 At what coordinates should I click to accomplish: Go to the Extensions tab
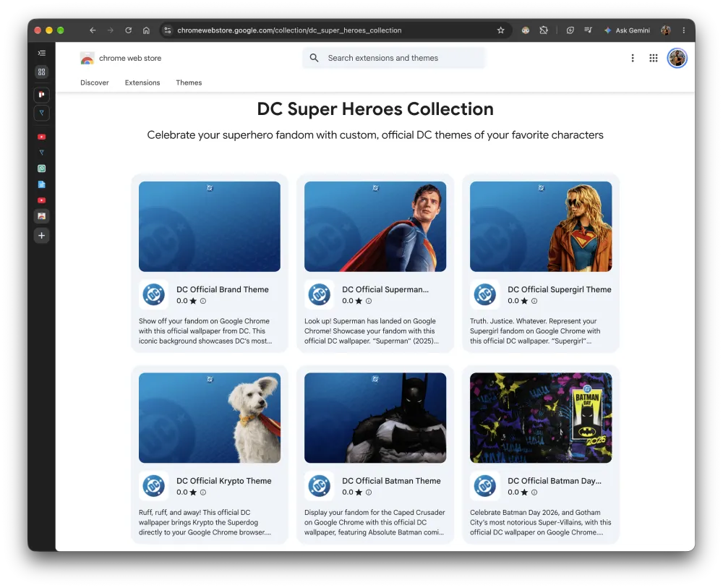142,82
